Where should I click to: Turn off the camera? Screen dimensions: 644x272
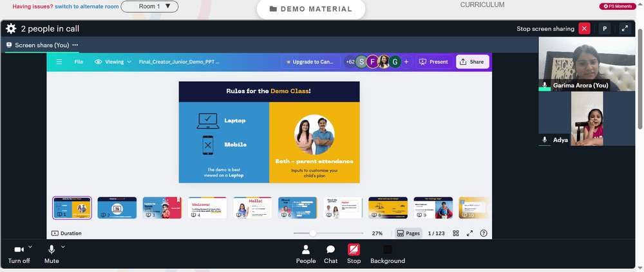click(19, 255)
